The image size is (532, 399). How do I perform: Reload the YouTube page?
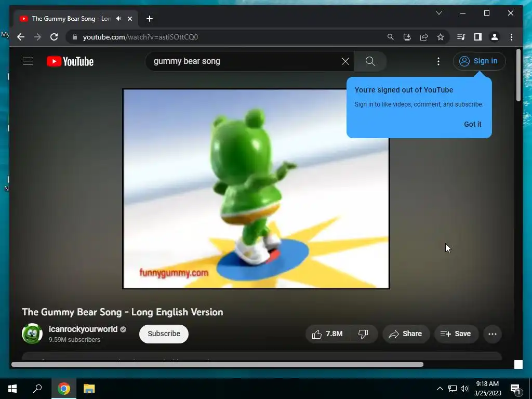[x=54, y=37]
